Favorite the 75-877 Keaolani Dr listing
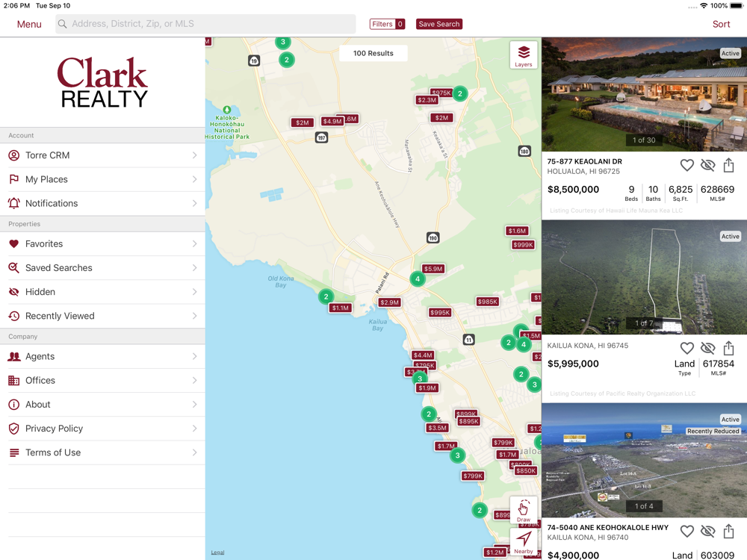This screenshot has height=560, width=747. pos(686,165)
